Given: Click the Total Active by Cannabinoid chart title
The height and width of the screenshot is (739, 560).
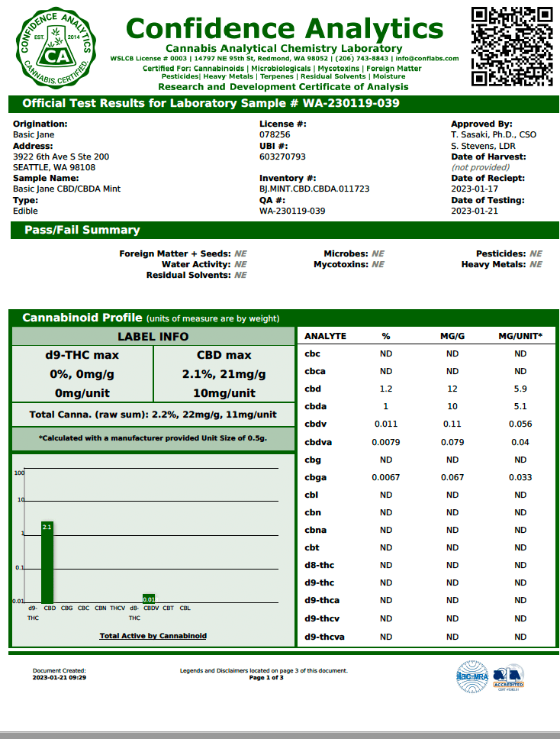Looking at the screenshot, I should [x=153, y=636].
